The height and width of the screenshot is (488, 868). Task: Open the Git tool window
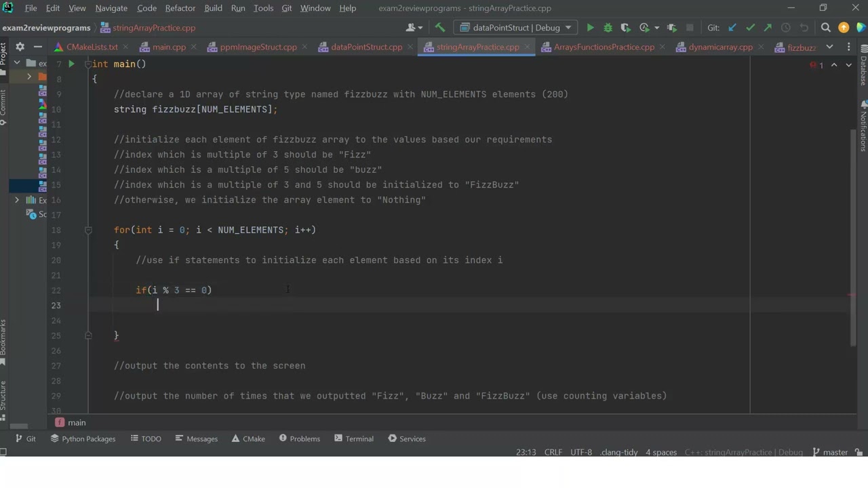point(26,439)
